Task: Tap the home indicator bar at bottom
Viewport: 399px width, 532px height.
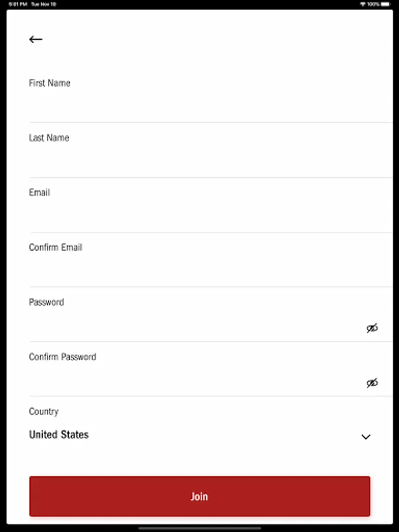Action: (199, 528)
